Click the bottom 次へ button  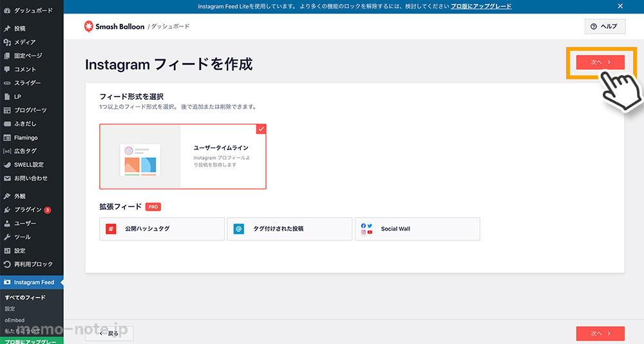[600, 333]
